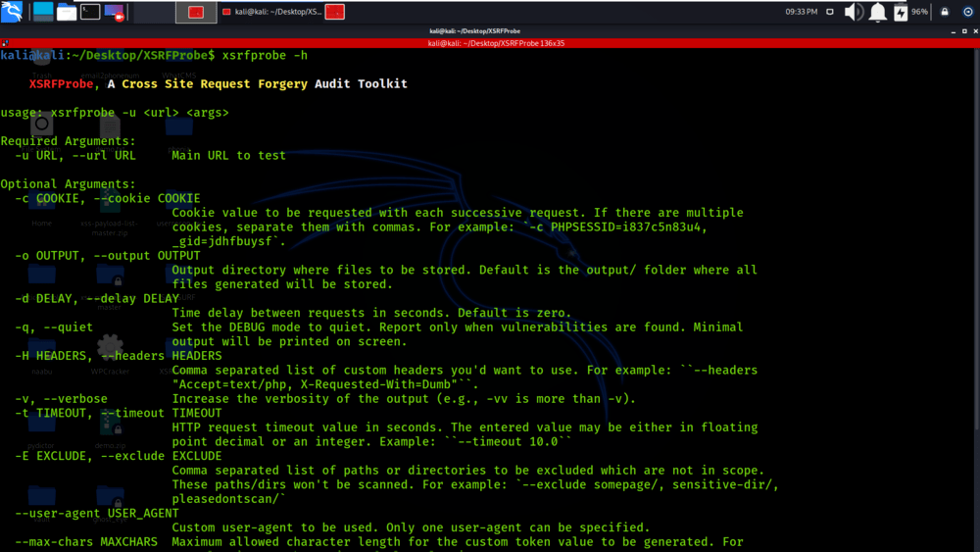Click the '-u URL, --url URL' option

(75, 156)
